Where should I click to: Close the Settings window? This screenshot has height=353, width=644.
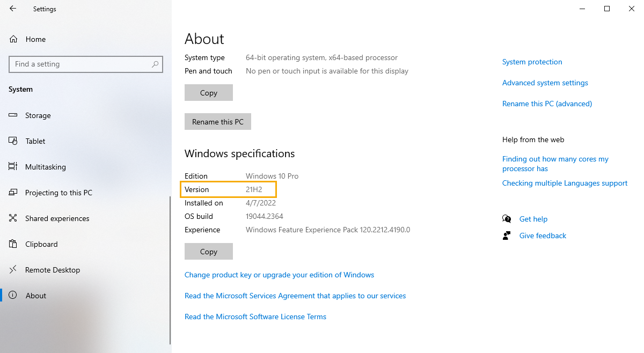click(632, 9)
